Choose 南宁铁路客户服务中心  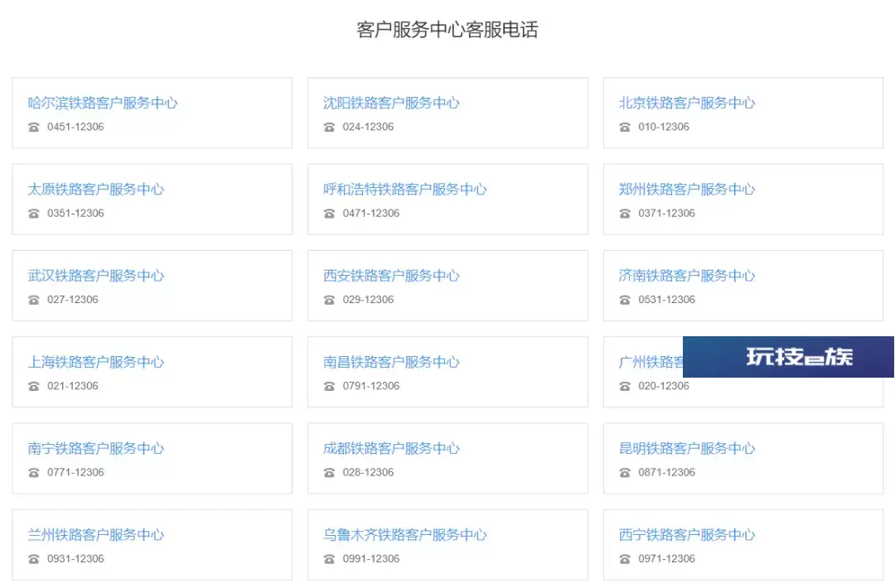pos(96,448)
